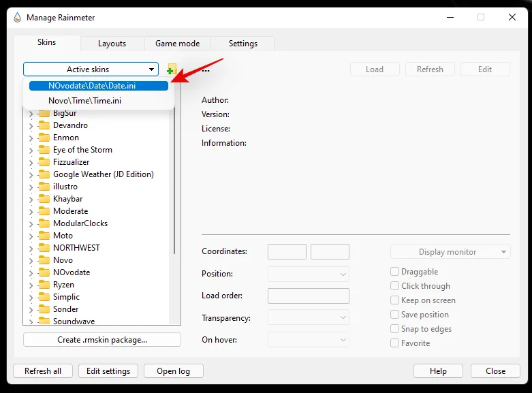Select the Moderate tree item label
Viewport: 532px width, 393px height.
[71, 211]
